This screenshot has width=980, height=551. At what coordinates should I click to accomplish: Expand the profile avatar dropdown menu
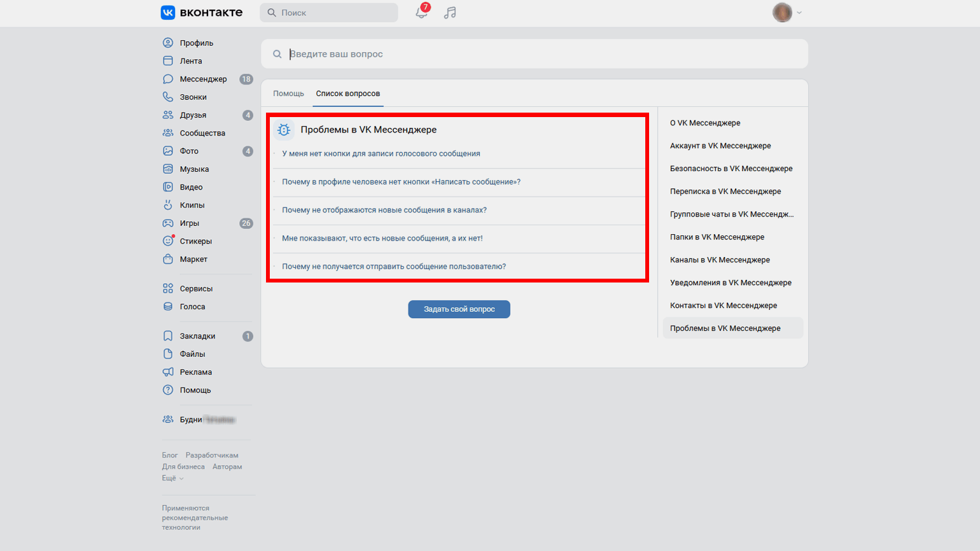pyautogui.click(x=787, y=13)
